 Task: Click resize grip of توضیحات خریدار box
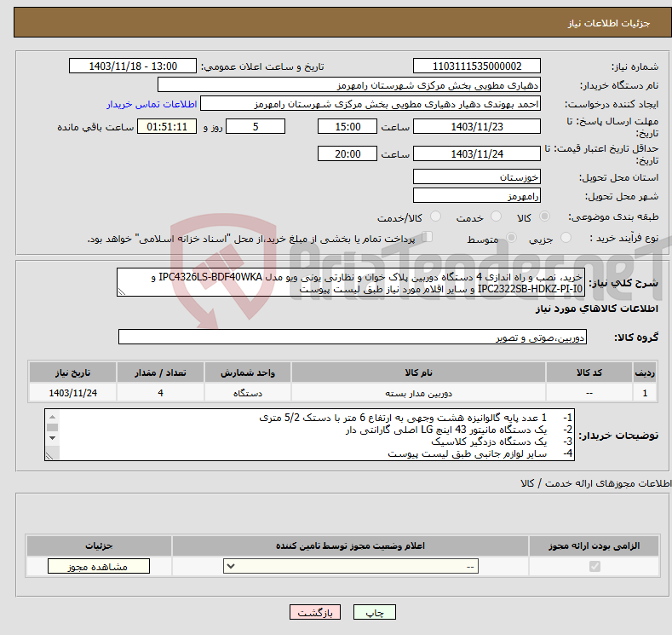49,456
